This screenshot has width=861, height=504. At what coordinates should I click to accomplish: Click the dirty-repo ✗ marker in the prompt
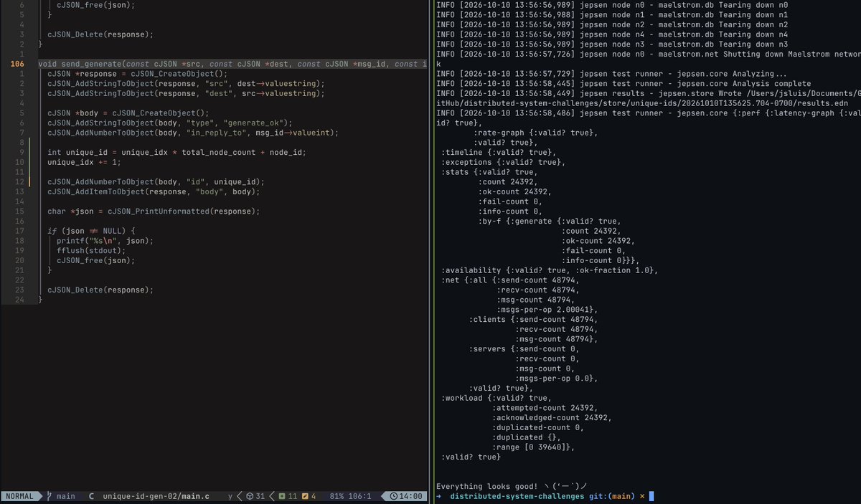click(641, 496)
